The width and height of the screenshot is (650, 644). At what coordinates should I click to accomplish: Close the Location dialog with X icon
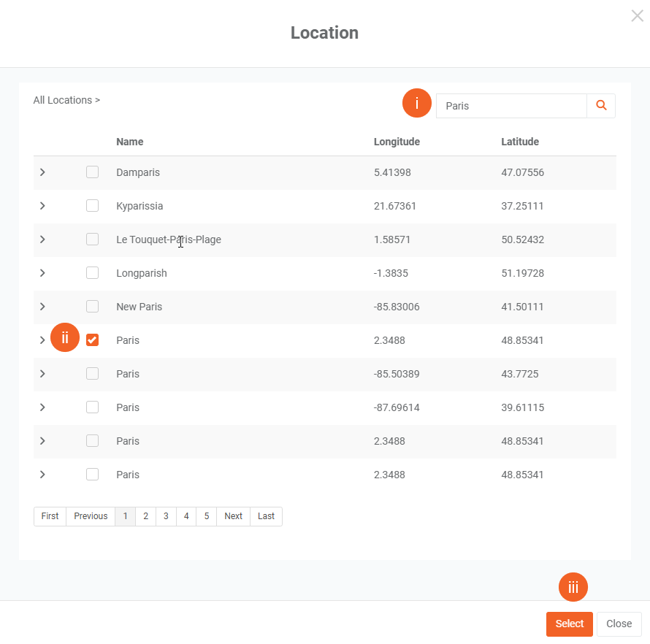[637, 15]
